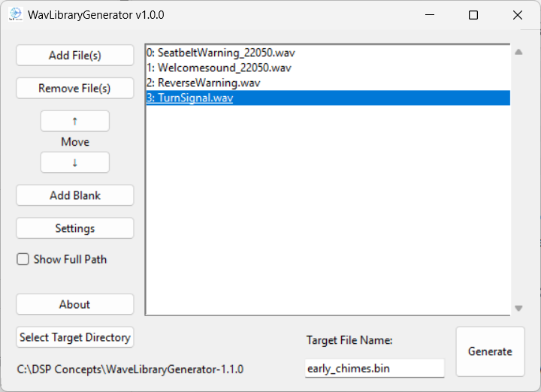This screenshot has width=541, height=392.
Task: Click the WavLibraryGenerator app icon in title bar
Action: (x=15, y=15)
